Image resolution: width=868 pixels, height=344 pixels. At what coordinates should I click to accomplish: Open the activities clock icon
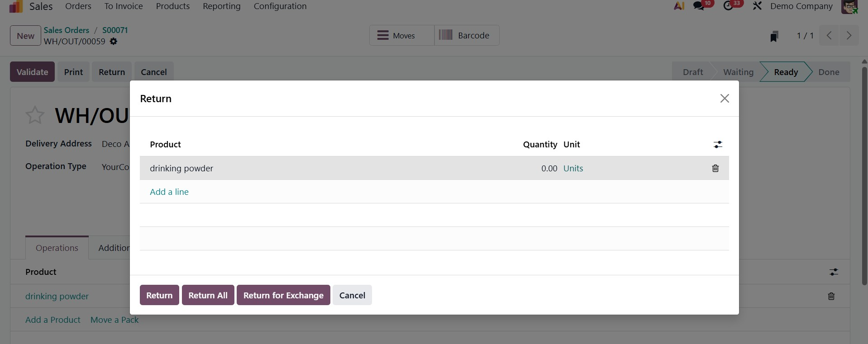click(x=728, y=6)
